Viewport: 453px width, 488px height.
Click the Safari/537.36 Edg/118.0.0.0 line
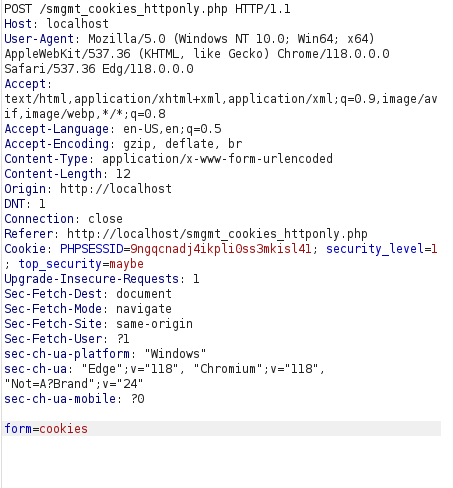pyautogui.click(x=99, y=69)
